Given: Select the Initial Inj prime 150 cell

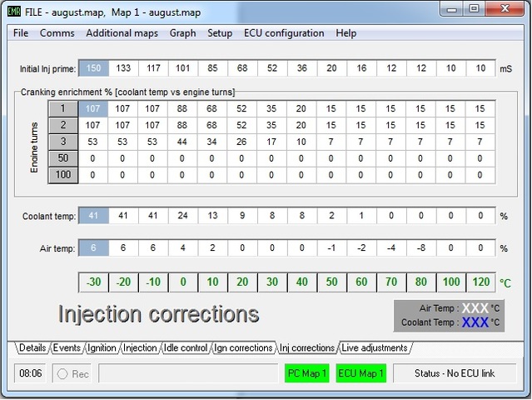Looking at the screenshot, I should tap(93, 68).
